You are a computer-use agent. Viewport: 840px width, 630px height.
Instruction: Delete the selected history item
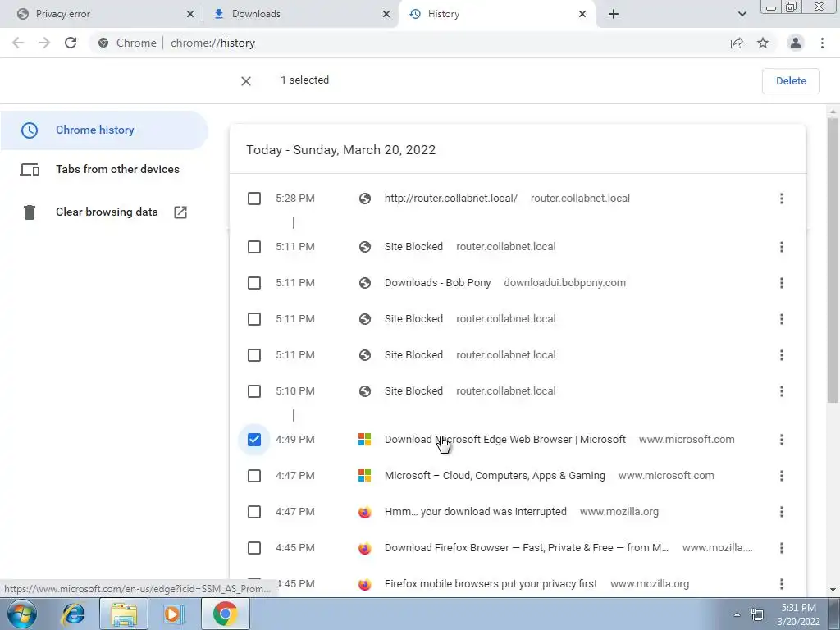click(791, 81)
